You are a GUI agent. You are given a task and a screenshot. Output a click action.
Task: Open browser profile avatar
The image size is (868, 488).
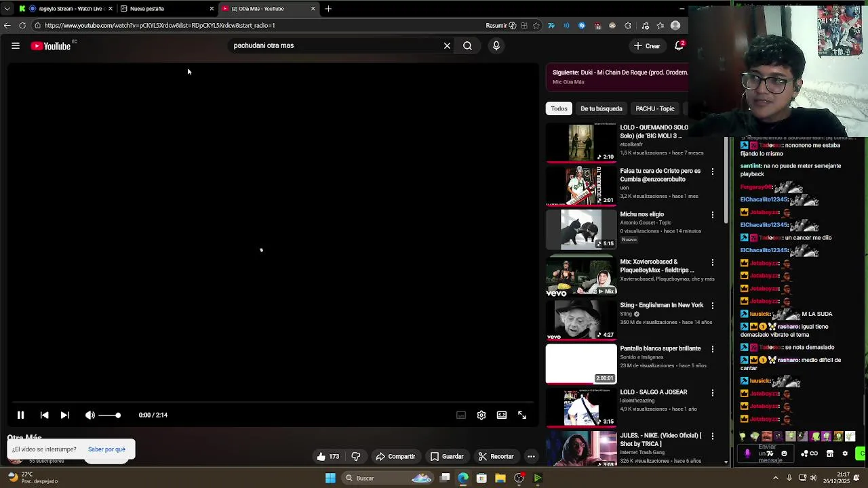point(675,26)
